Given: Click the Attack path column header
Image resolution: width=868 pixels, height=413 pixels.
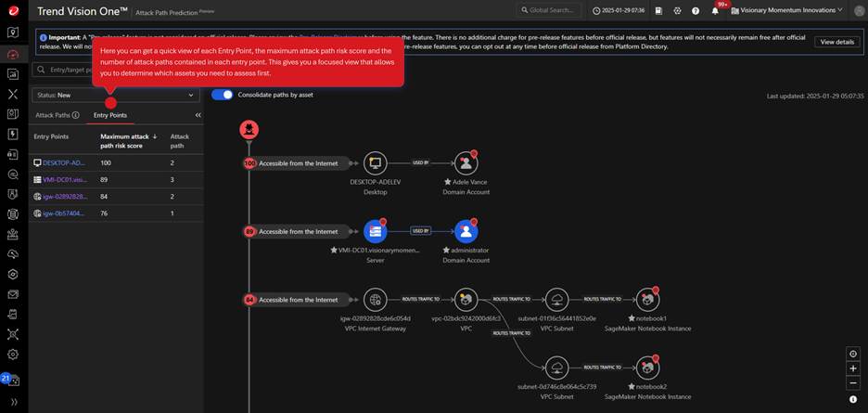Looking at the screenshot, I should click(179, 141).
